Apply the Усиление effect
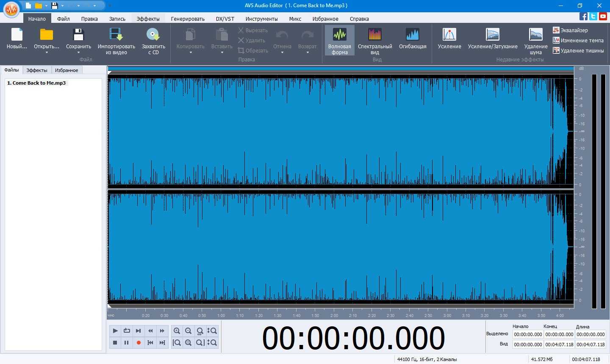This screenshot has height=364, width=610. point(449,39)
